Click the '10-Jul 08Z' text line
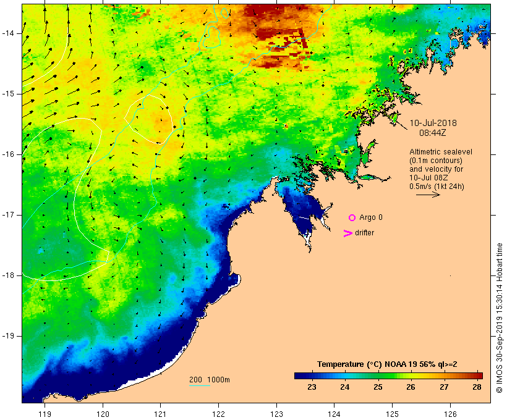This screenshot has height=420, width=507. (428, 178)
